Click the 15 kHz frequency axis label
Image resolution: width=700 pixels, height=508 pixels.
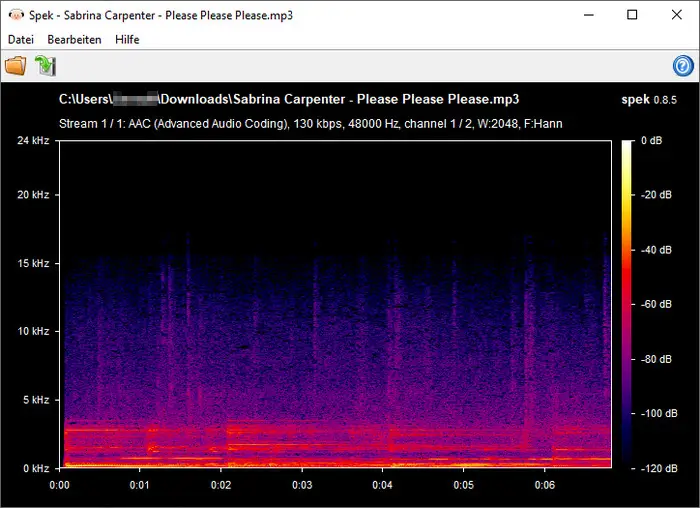[33, 263]
